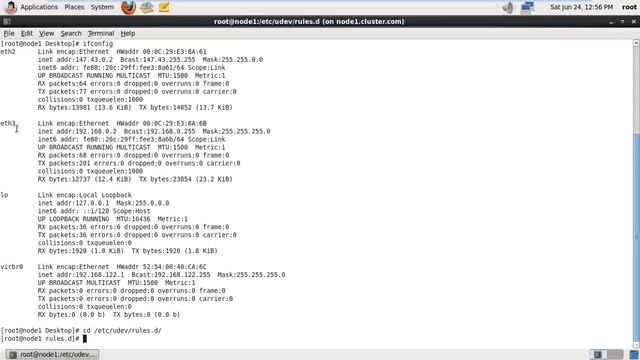Viewport: 640px width, 360px height.
Task: Click the eth2 interface name
Action: pyautogui.click(x=8, y=52)
